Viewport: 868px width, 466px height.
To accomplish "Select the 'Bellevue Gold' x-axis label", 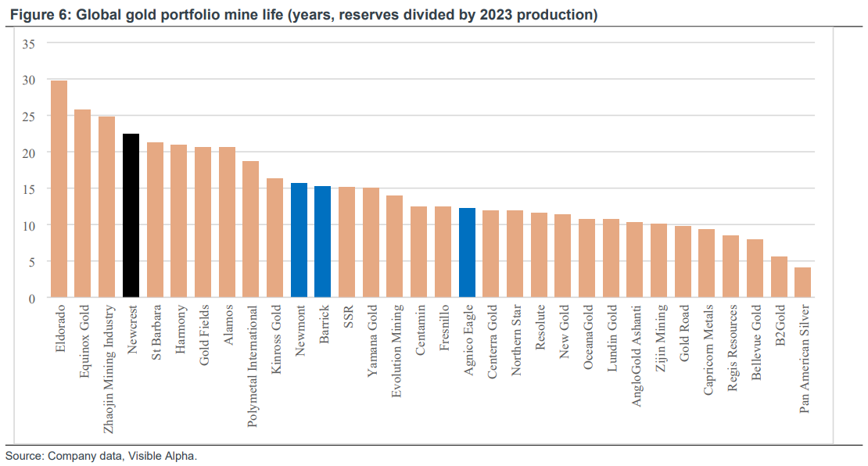I will (x=757, y=342).
